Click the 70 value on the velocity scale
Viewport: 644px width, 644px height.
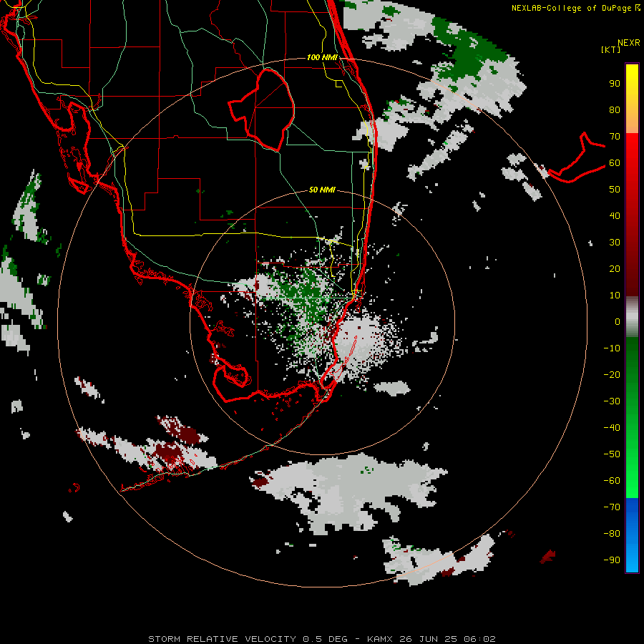pyautogui.click(x=615, y=137)
